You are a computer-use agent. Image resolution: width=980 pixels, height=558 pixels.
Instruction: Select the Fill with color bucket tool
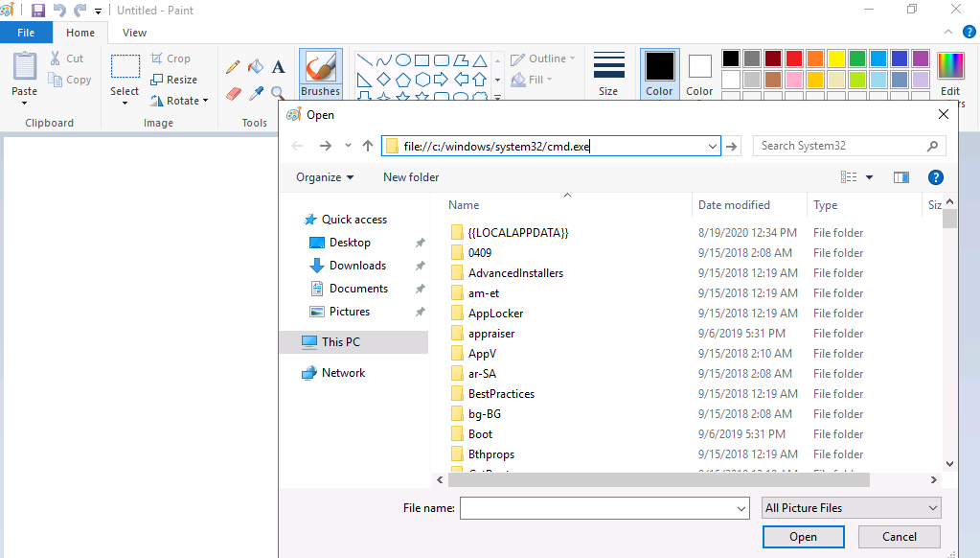[255, 66]
